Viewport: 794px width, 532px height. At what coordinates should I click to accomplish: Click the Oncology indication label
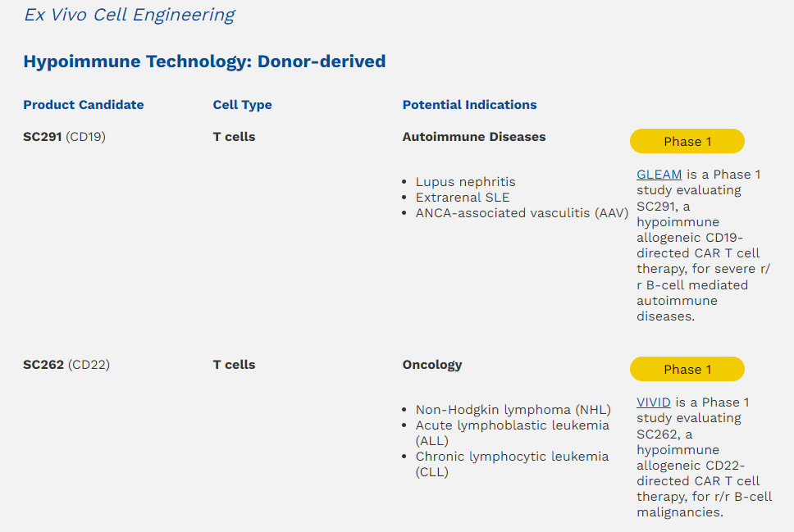pyautogui.click(x=431, y=365)
